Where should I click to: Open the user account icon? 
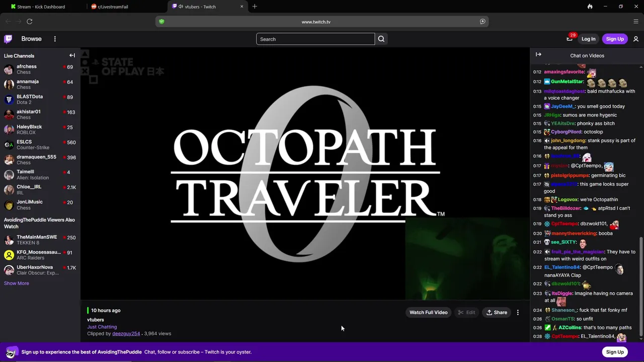point(636,39)
